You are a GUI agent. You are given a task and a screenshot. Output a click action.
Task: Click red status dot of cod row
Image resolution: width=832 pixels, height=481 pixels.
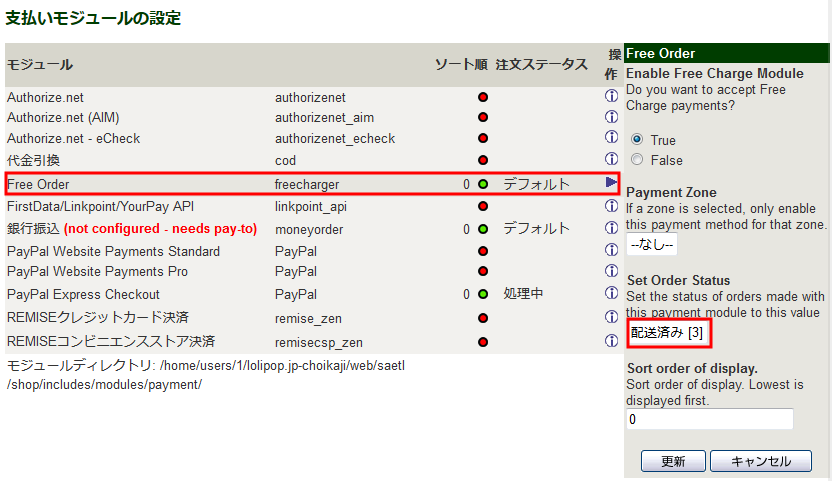point(483,160)
